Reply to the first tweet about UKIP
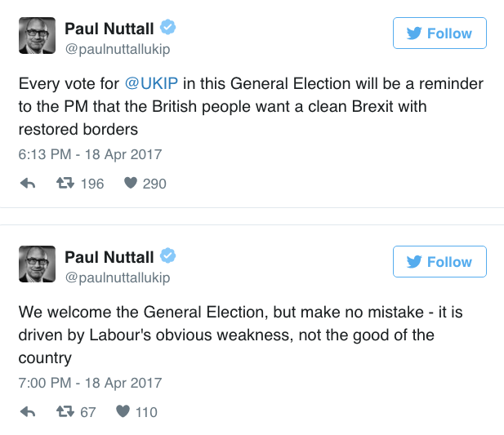 tap(27, 184)
